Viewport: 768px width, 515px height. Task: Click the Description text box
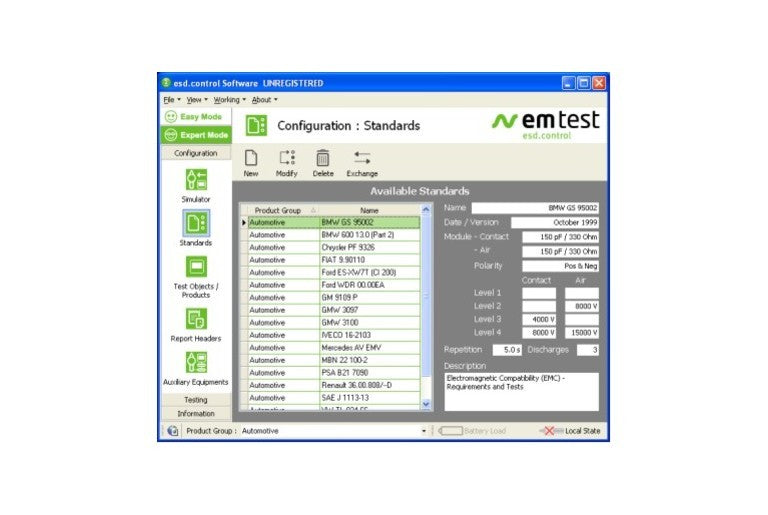(x=521, y=392)
